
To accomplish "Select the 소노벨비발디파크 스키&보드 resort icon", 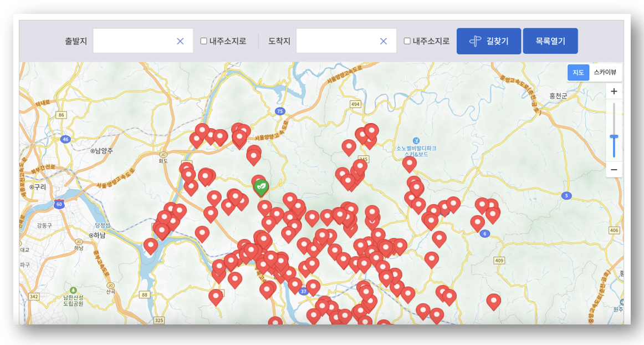I will click(416, 141).
